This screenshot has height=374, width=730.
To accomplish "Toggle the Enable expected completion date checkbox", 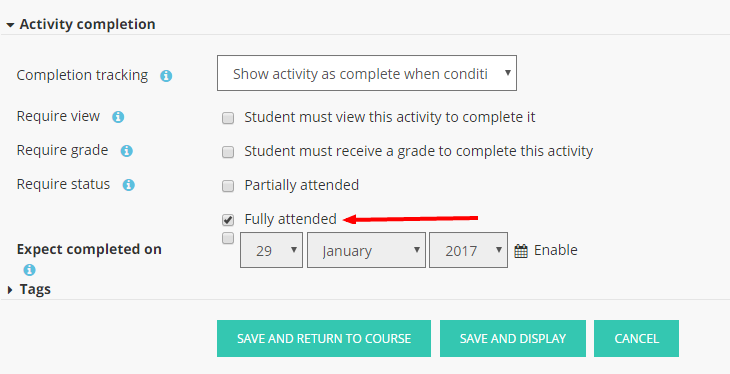I will 228,238.
